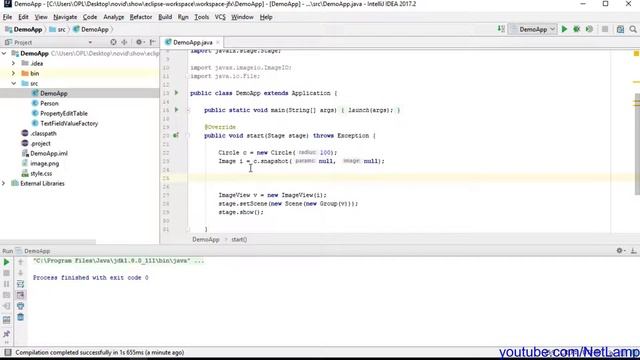Click Exit icon in Run panel sidebar
The image size is (640, 360).
(7, 306)
